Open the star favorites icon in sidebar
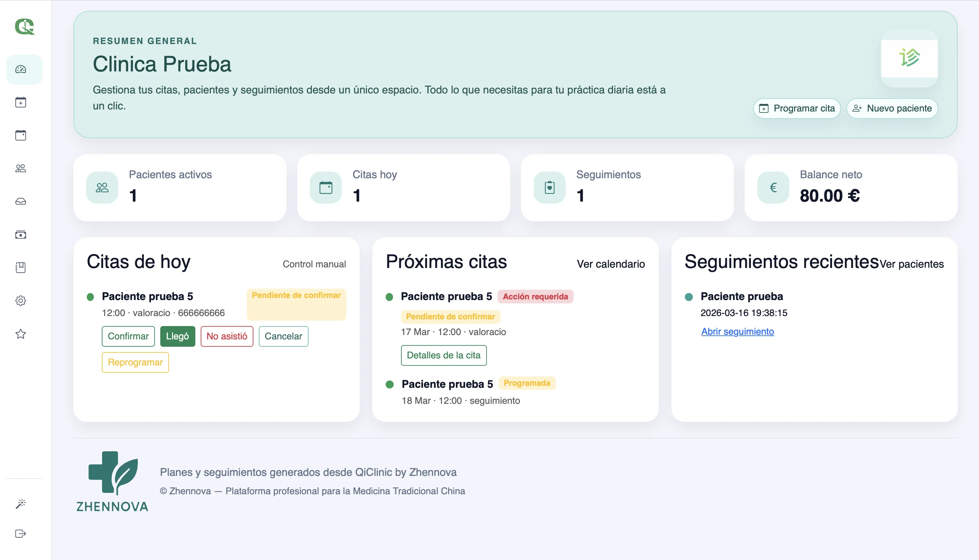 pyautogui.click(x=21, y=333)
